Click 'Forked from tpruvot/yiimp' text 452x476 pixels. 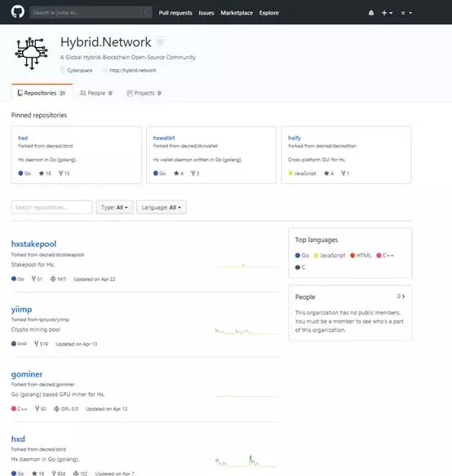click(x=40, y=320)
